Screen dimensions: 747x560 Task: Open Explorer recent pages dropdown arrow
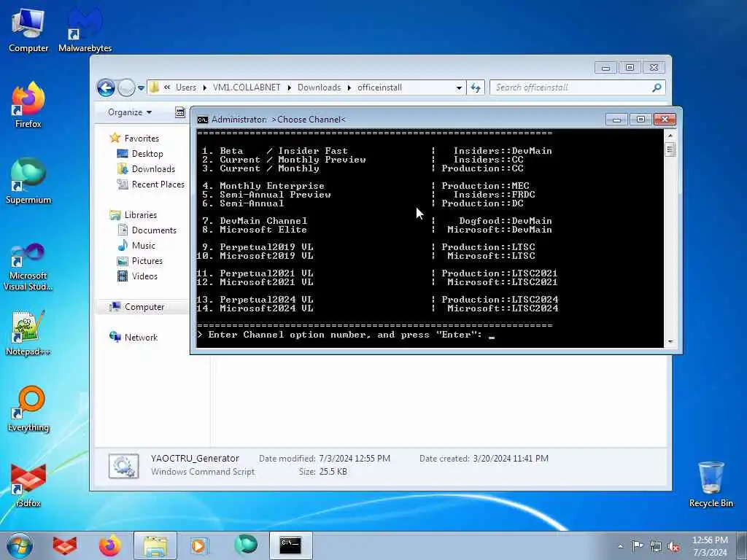pyautogui.click(x=141, y=87)
